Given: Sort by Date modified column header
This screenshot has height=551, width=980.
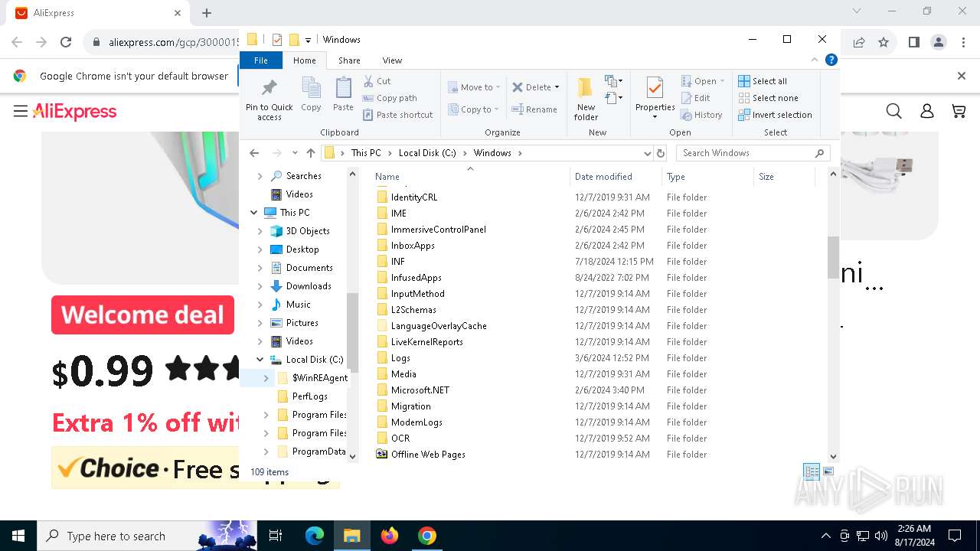Looking at the screenshot, I should point(616,177).
